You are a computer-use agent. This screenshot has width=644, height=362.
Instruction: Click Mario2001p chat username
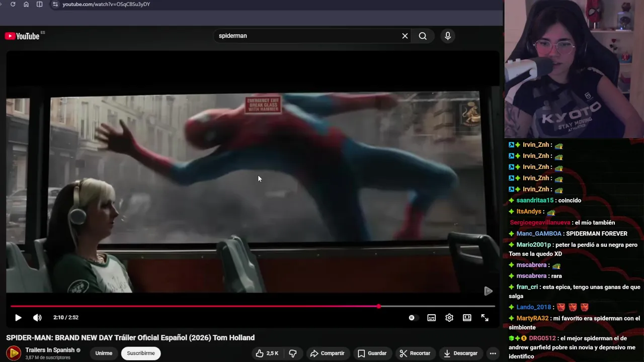point(534,245)
